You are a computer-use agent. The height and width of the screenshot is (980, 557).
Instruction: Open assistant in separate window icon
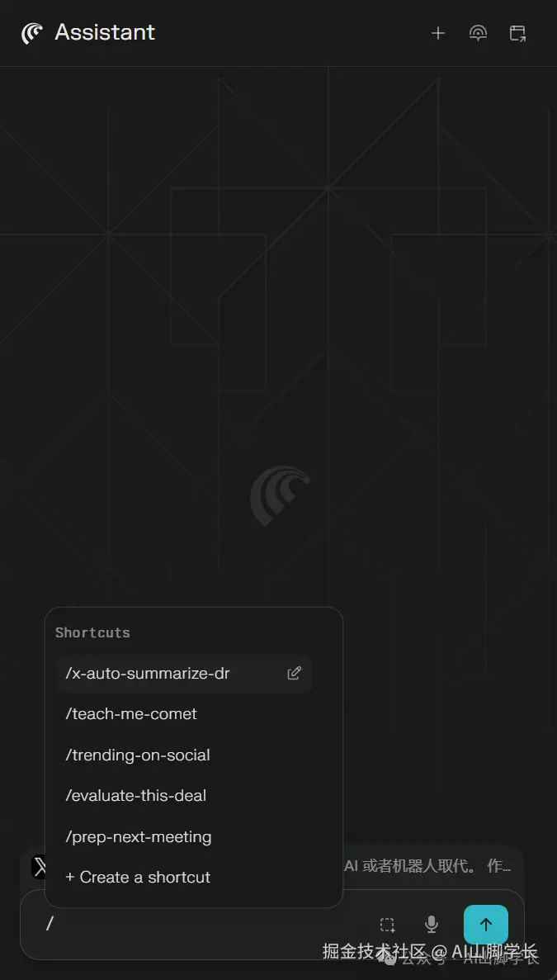pos(517,33)
